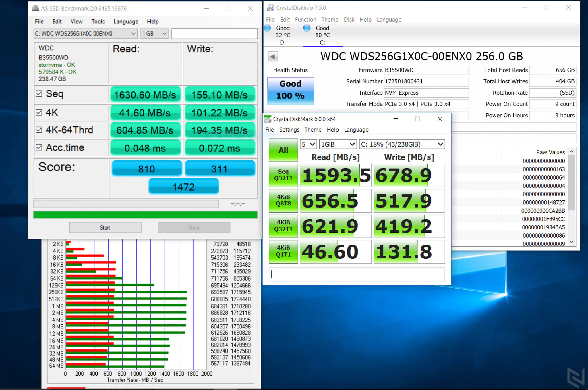The height and width of the screenshot is (390, 588).
Task: Select the D: drive blue status orb
Action: (267, 28)
